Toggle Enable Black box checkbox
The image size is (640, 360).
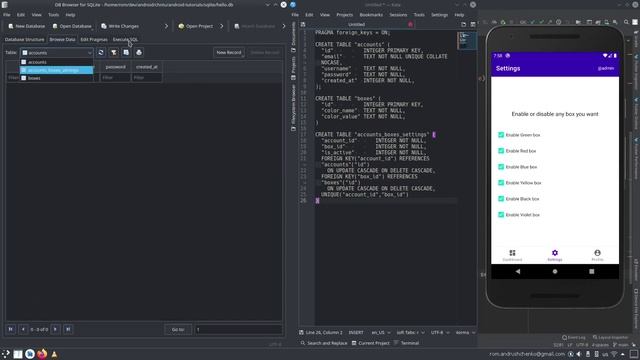pyautogui.click(x=501, y=198)
